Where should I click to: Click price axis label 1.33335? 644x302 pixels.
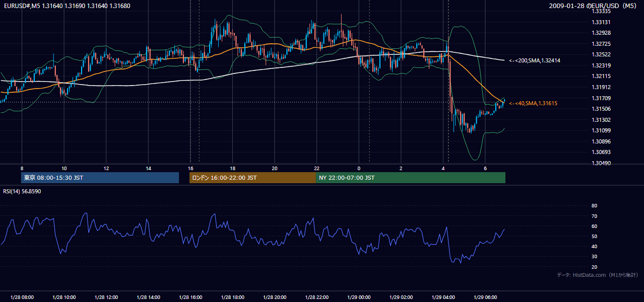pyautogui.click(x=601, y=11)
